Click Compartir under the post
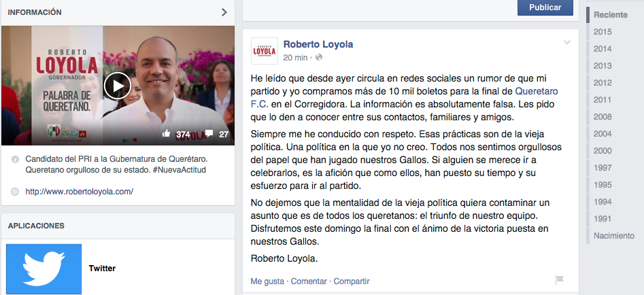The height and width of the screenshot is (295, 644). 352,281
